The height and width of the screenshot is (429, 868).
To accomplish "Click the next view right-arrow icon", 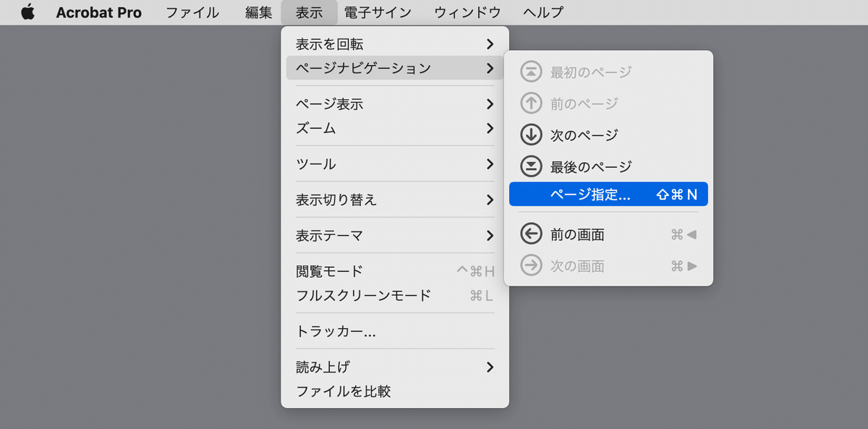I will click(531, 266).
